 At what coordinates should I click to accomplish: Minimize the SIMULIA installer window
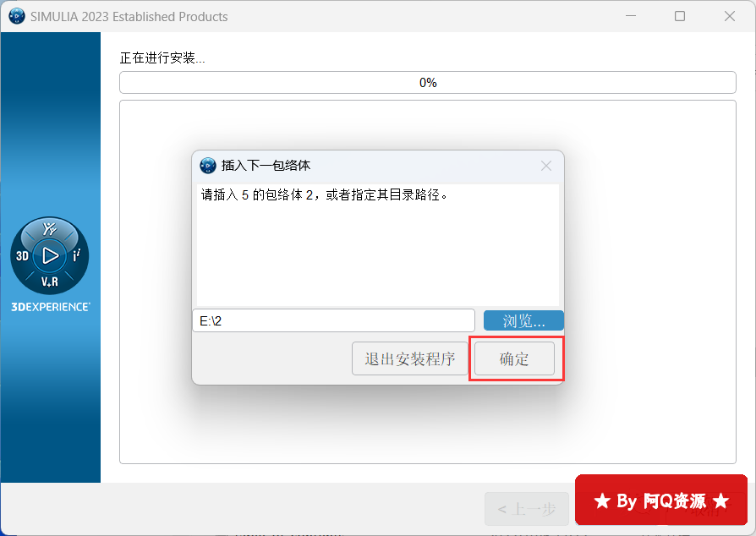631,16
